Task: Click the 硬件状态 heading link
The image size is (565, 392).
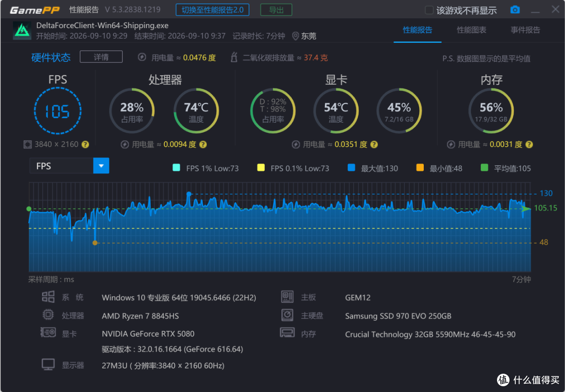Action: [51, 57]
